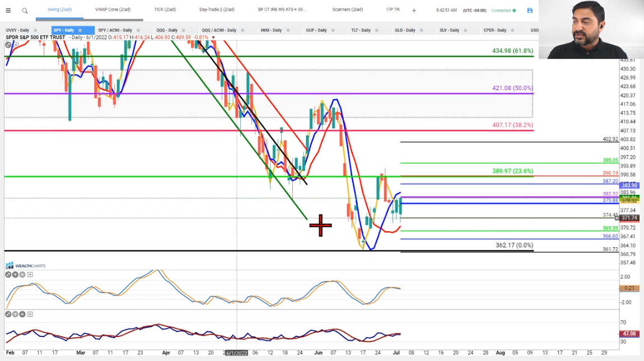Image resolution: width=644 pixels, height=361 pixels.
Task: Click the green 395.05 level label
Action: point(610,161)
